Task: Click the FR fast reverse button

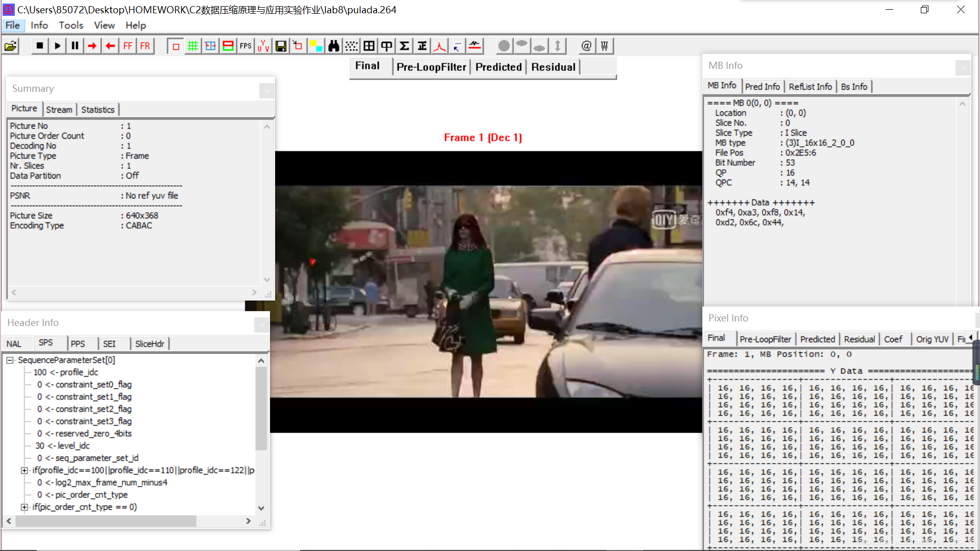Action: click(x=145, y=46)
